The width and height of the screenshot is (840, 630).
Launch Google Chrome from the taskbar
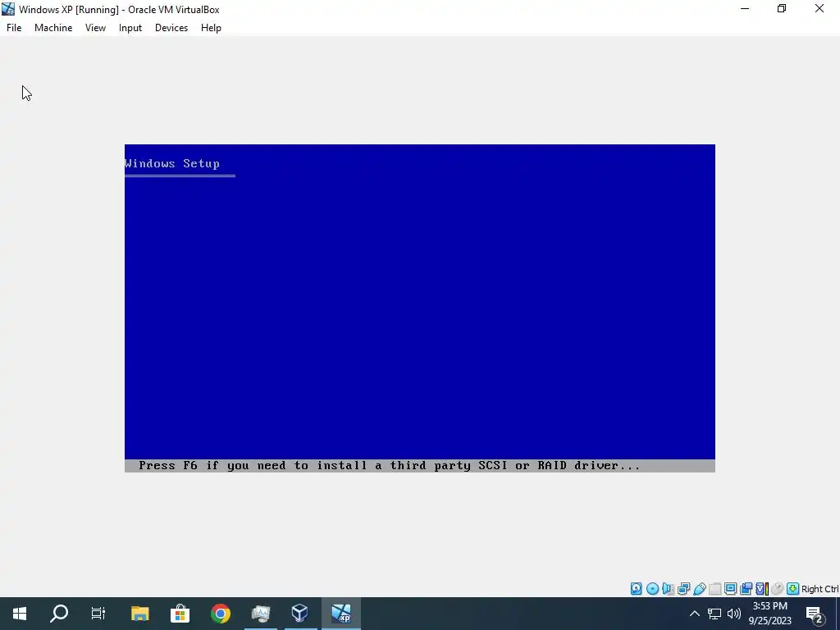pyautogui.click(x=220, y=614)
